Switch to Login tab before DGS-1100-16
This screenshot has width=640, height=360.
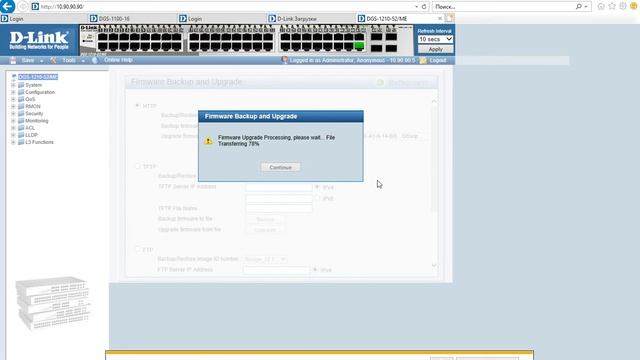[x=44, y=19]
